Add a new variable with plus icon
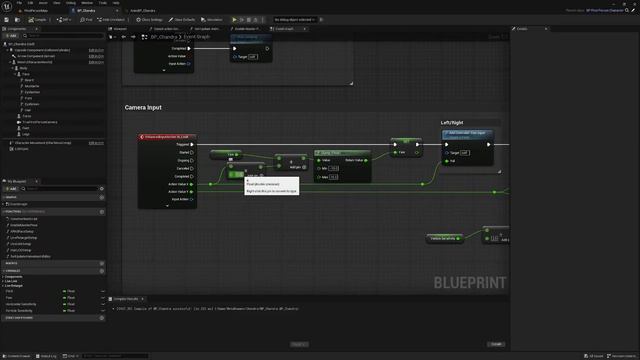Image resolution: width=640 pixels, height=360 pixels. tap(102, 271)
